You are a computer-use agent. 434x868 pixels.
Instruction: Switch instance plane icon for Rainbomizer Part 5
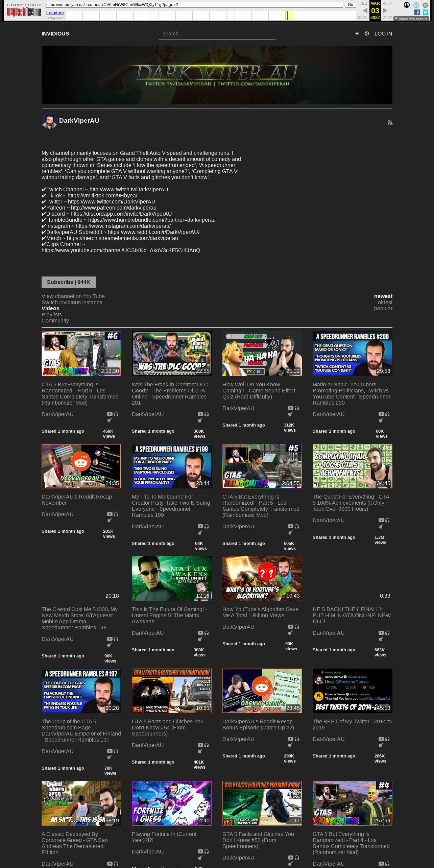point(290,533)
